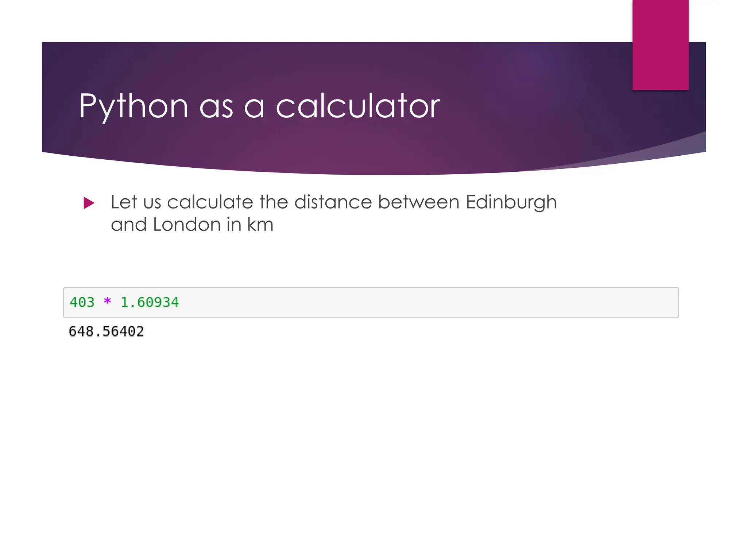Screen dimensions: 747x560
Task: Click the word calculate in the bullet
Action: (x=210, y=202)
